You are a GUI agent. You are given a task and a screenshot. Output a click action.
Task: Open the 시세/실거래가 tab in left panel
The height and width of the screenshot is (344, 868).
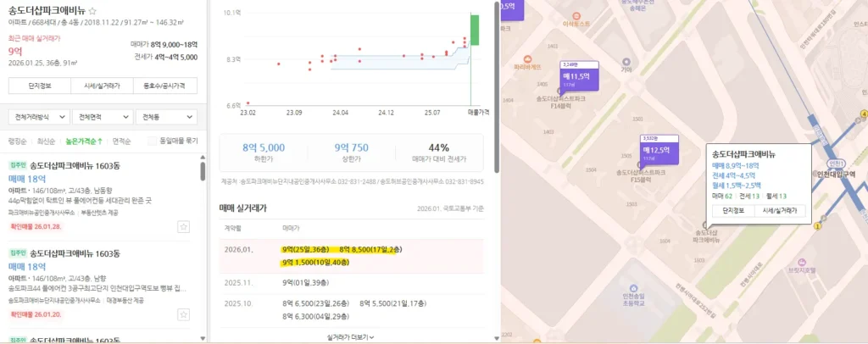coord(103,86)
